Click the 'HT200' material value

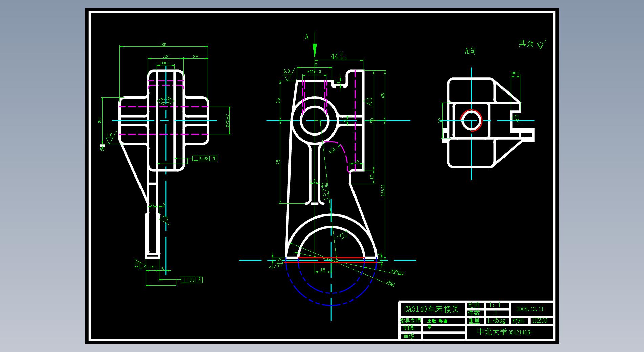(540, 320)
